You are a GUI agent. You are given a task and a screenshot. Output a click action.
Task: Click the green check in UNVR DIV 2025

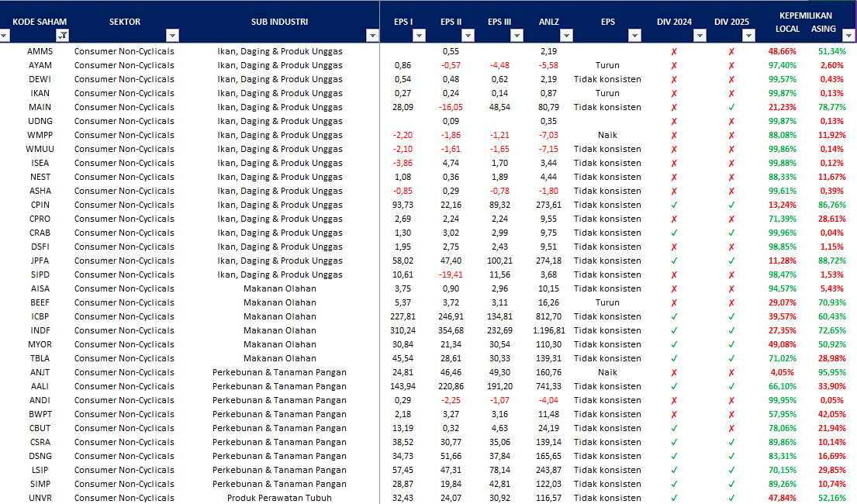[x=731, y=498]
